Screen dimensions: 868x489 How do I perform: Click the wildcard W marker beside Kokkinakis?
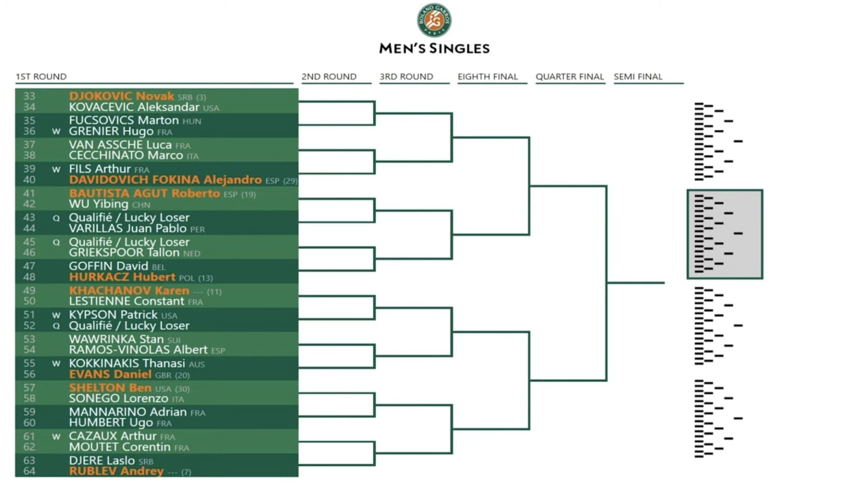pos(56,363)
